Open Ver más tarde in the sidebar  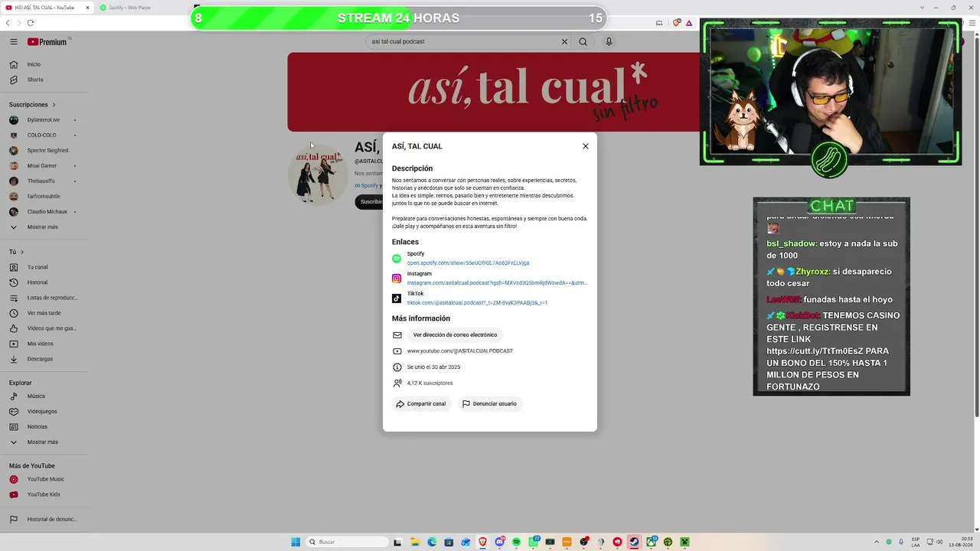pos(44,313)
